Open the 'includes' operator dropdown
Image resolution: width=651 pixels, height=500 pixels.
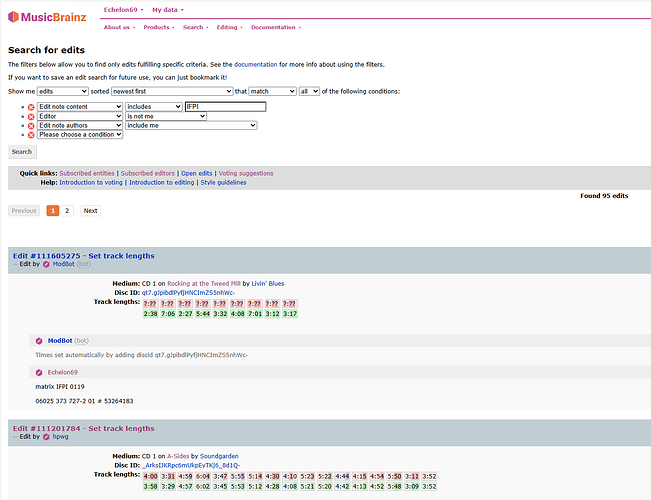pos(154,107)
